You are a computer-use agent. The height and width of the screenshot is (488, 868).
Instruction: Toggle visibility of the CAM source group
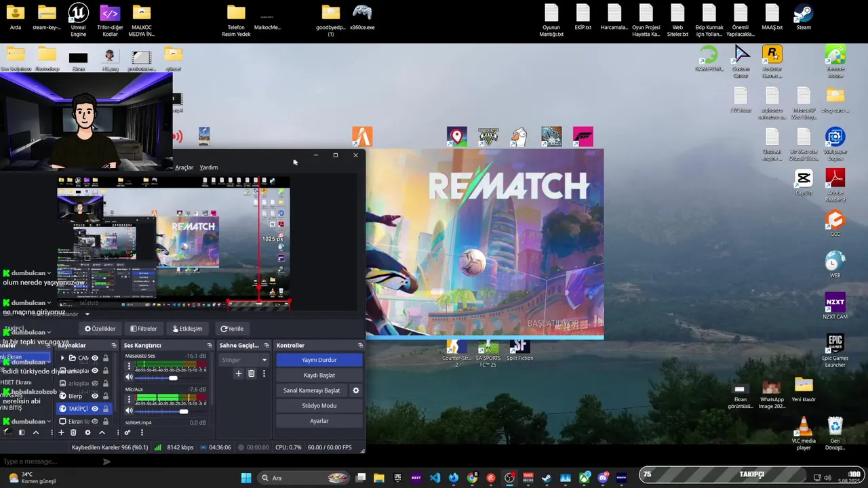click(x=95, y=358)
